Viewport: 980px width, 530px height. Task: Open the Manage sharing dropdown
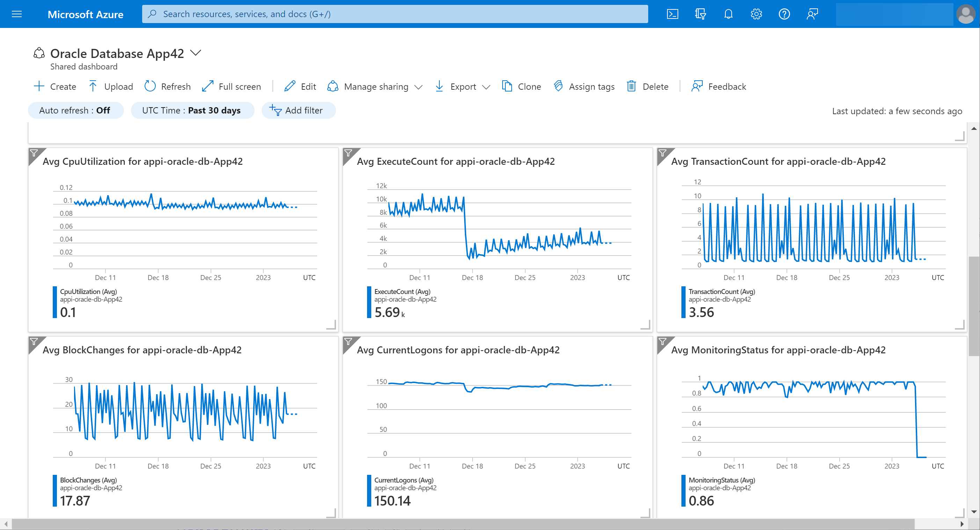click(375, 86)
